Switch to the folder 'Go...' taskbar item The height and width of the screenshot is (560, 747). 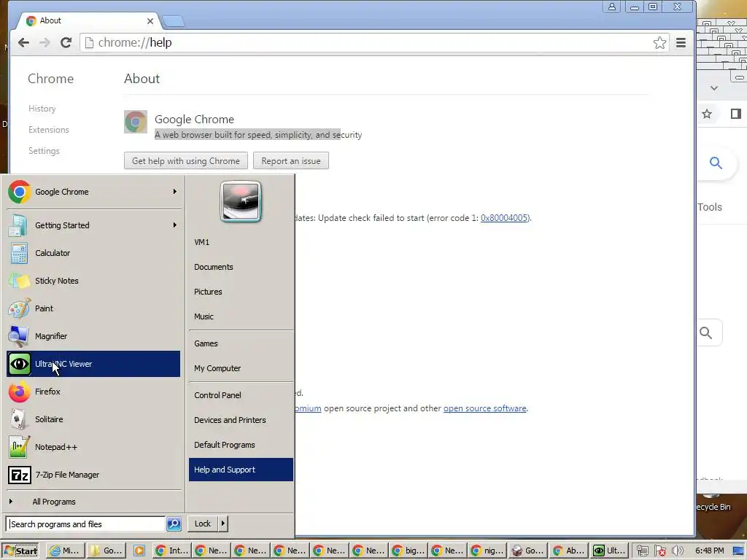107,551
